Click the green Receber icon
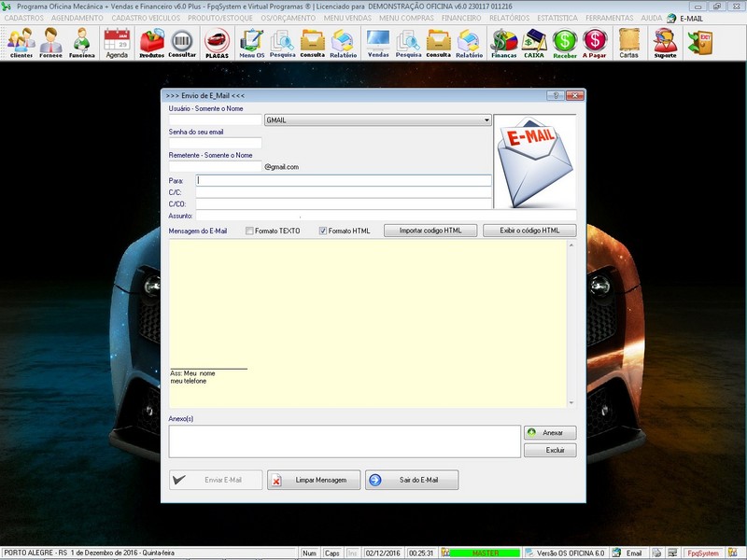Viewport: 747px width, 560px height. coord(565,42)
